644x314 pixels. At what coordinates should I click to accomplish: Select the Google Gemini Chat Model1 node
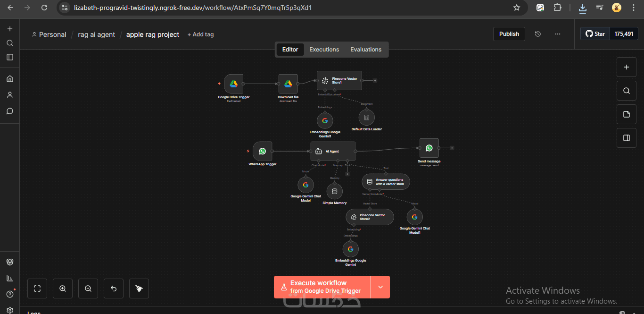(x=414, y=217)
